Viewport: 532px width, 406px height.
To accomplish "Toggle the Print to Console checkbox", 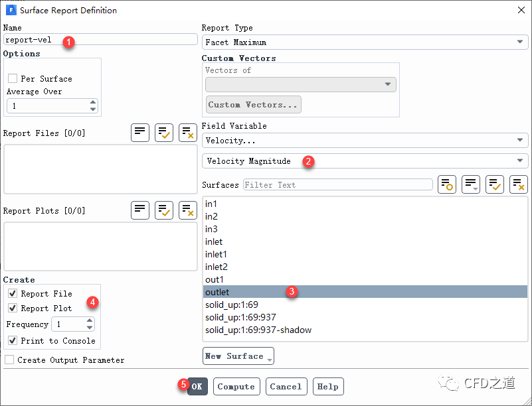I will pyautogui.click(x=13, y=341).
